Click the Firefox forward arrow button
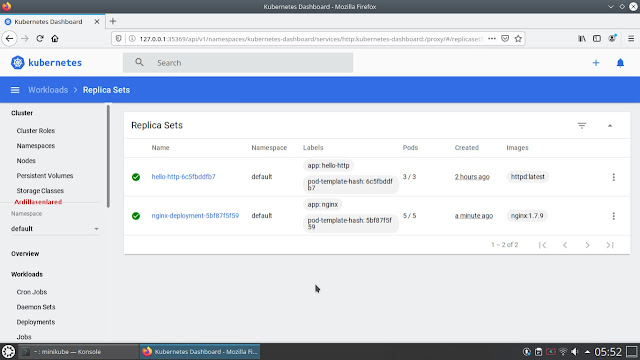Image resolution: width=640 pixels, height=360 pixels. (25, 38)
